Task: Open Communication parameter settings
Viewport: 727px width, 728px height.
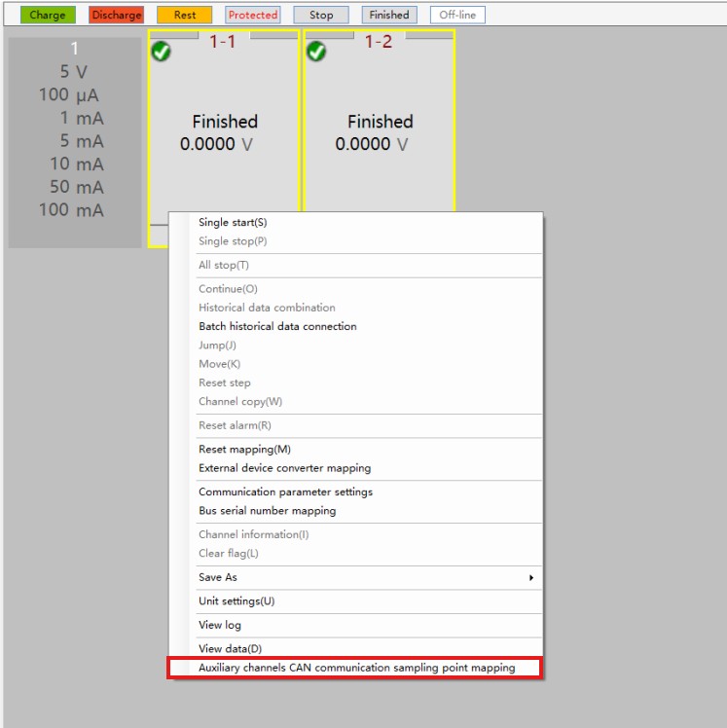Action: tap(285, 491)
